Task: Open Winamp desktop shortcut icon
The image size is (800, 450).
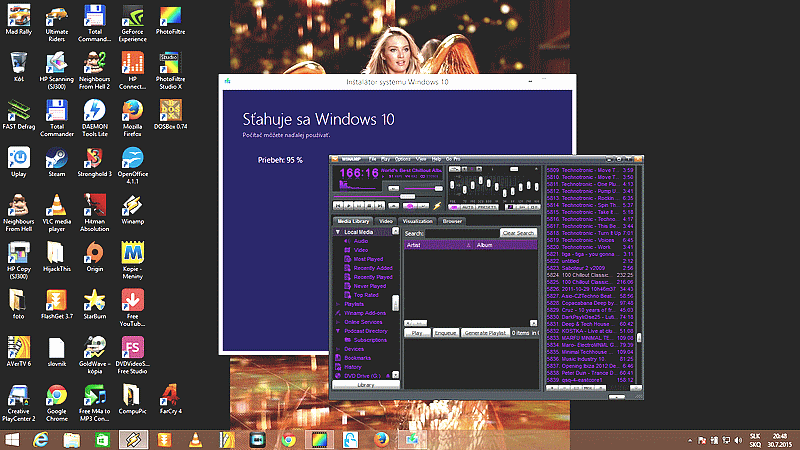Action: click(132, 210)
